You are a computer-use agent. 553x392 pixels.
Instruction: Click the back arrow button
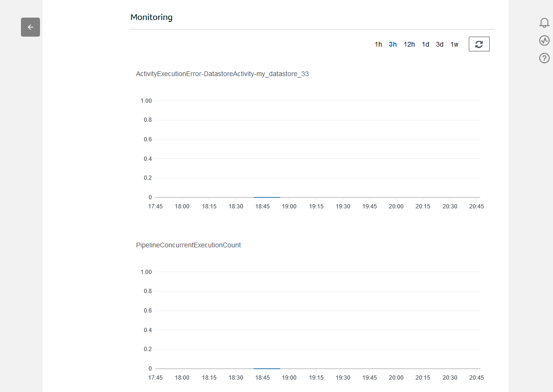[x=30, y=27]
